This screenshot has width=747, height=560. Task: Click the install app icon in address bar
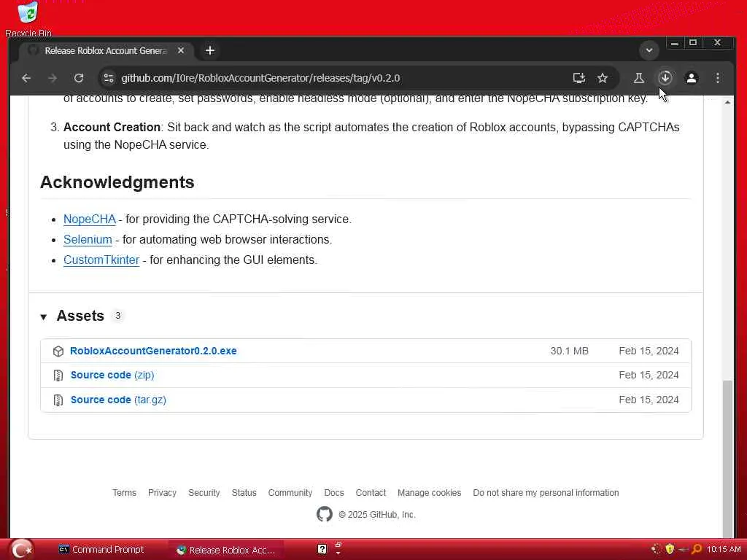tap(578, 78)
